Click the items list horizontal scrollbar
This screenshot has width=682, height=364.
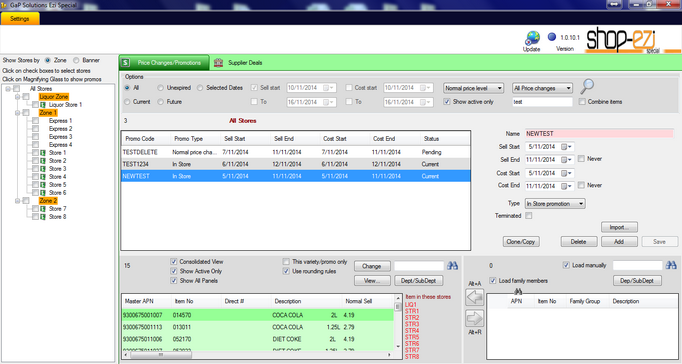(258, 355)
